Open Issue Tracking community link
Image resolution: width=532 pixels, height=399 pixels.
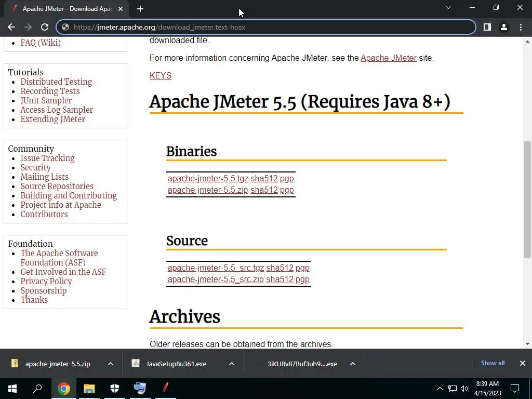[x=47, y=158]
